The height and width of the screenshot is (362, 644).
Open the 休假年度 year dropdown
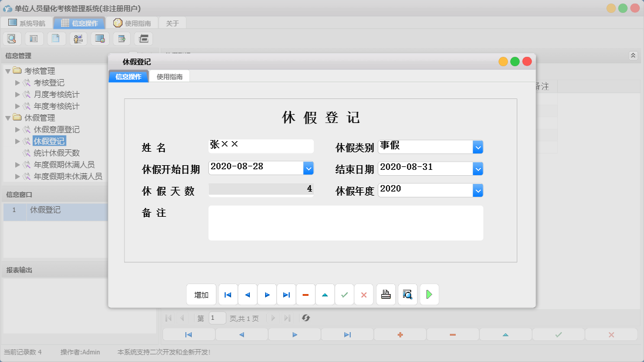pyautogui.click(x=478, y=189)
